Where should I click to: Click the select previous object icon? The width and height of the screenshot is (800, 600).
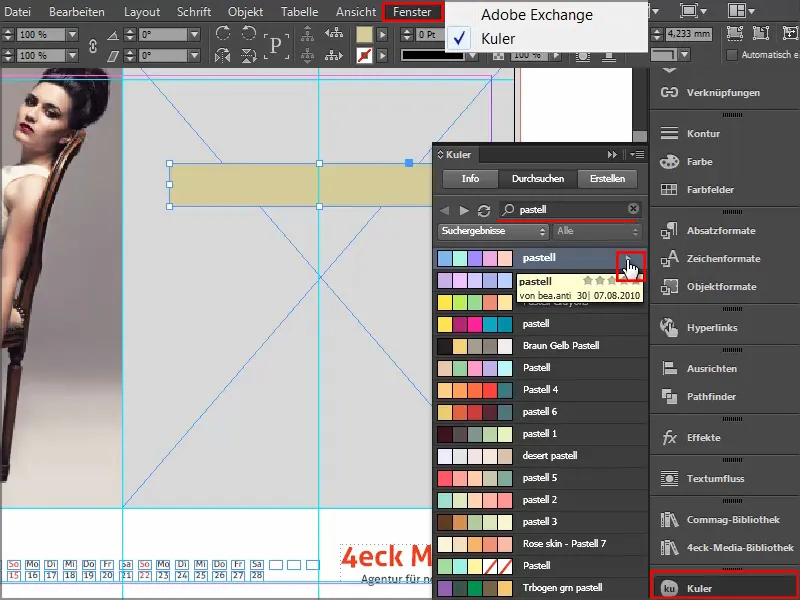[x=334, y=34]
